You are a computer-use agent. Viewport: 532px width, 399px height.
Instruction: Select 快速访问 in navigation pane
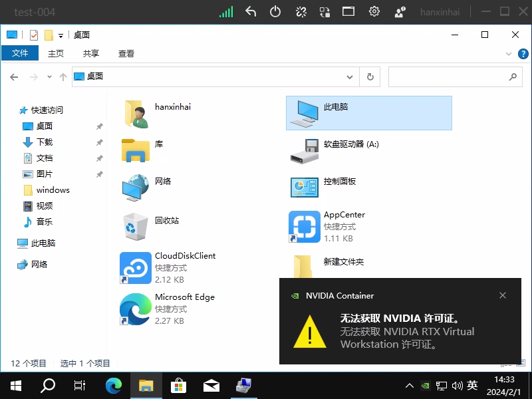pyautogui.click(x=41, y=110)
